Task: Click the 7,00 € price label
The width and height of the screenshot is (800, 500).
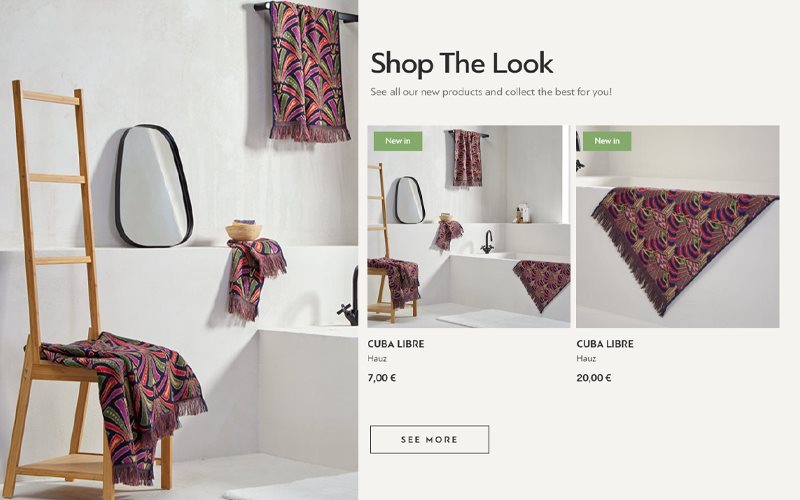Action: click(382, 378)
